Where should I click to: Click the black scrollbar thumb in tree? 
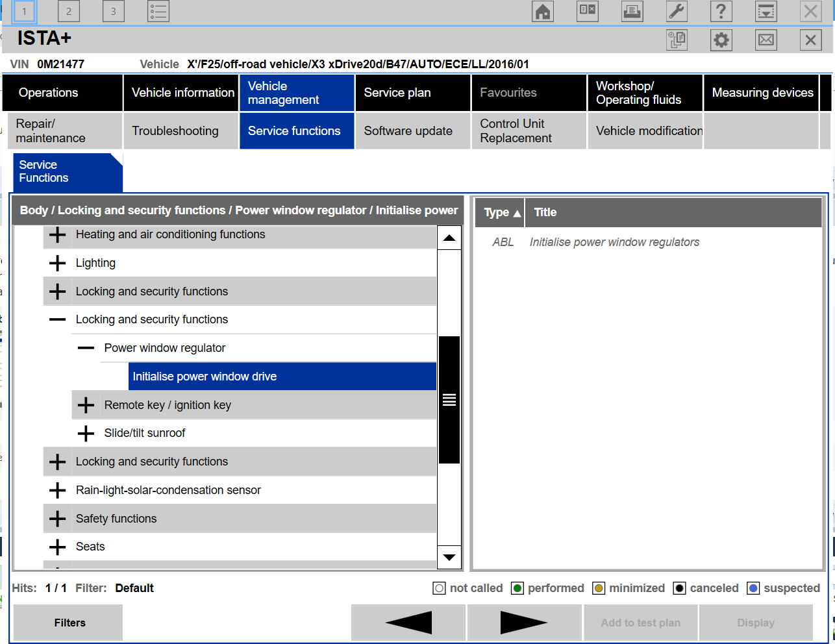[449, 400]
